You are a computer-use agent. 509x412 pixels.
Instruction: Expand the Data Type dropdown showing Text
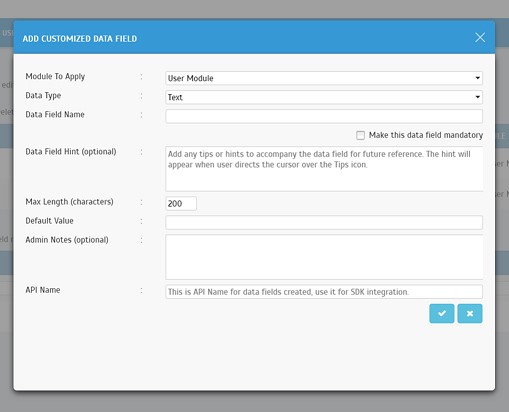[x=324, y=97]
